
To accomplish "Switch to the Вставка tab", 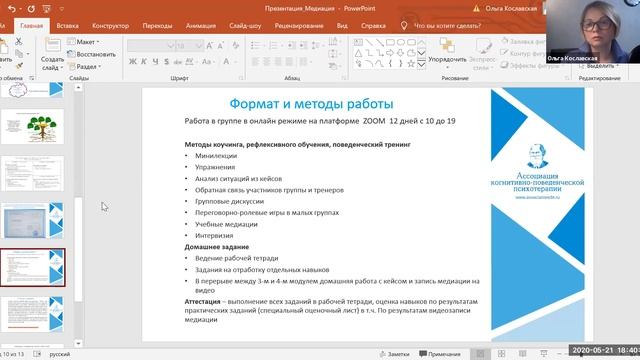I will click(x=67, y=26).
